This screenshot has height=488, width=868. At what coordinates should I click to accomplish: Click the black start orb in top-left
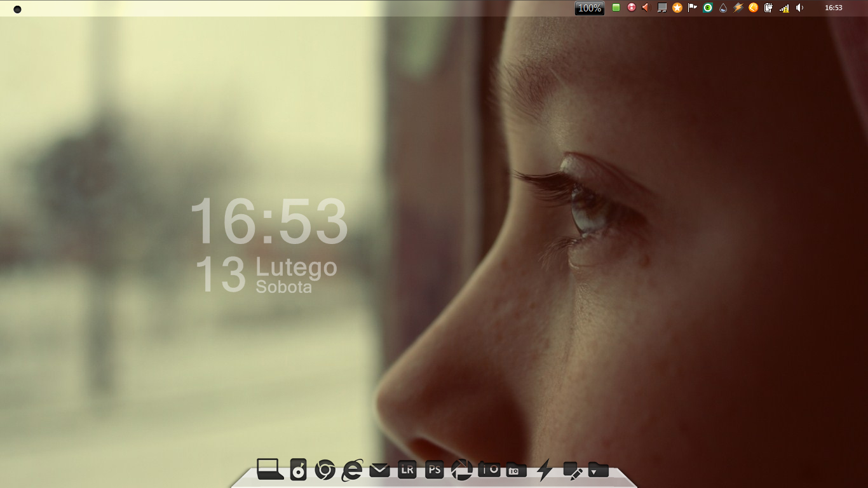click(x=17, y=9)
